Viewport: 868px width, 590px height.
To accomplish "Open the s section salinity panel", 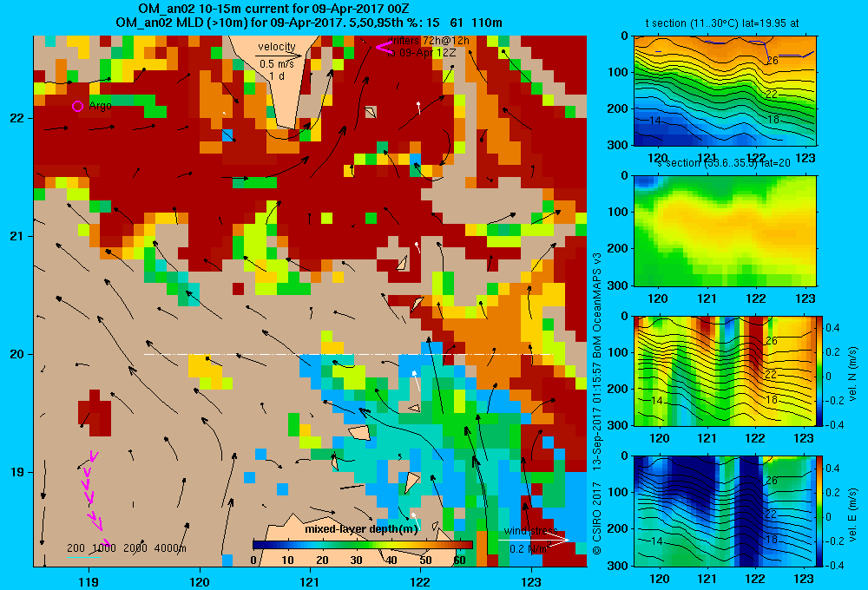I will (x=725, y=231).
